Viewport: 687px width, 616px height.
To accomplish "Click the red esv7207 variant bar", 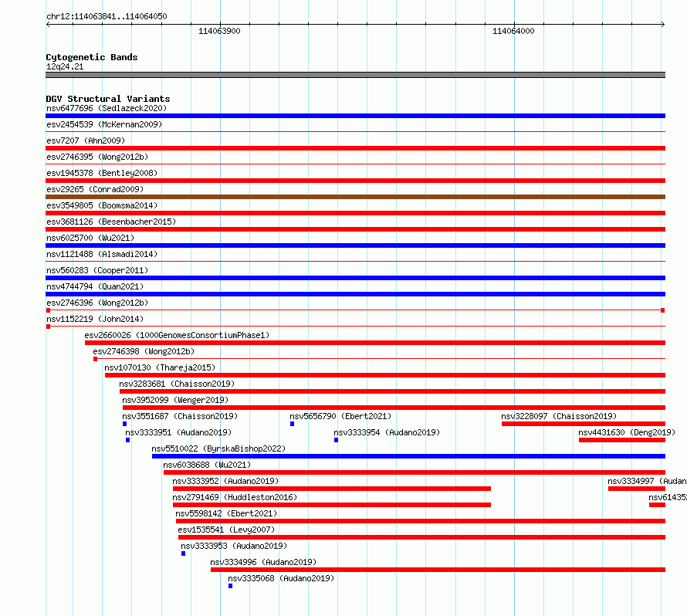I will click(x=355, y=148).
